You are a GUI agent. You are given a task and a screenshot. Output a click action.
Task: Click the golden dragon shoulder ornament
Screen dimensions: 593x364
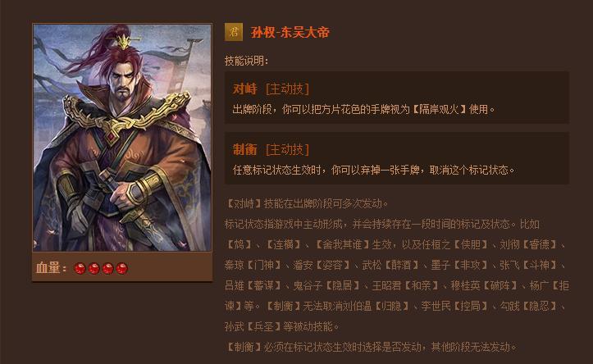click(x=125, y=113)
